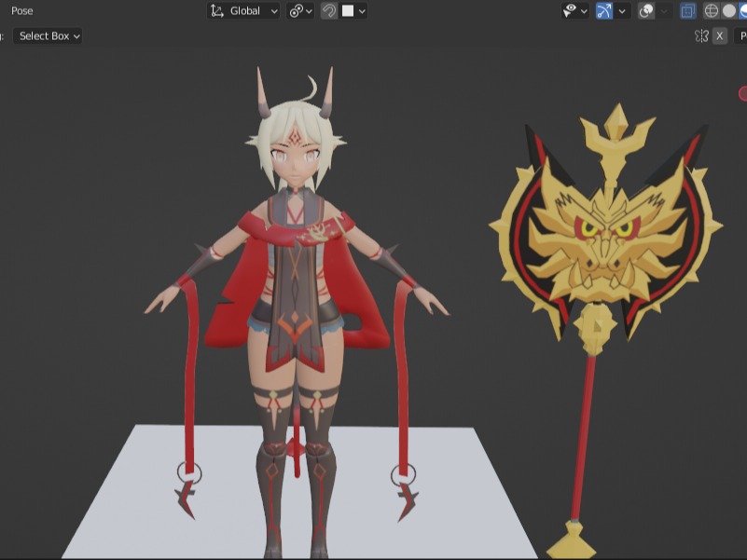Toggle the snap magnet button
This screenshot has width=747, height=560.
pos(328,11)
